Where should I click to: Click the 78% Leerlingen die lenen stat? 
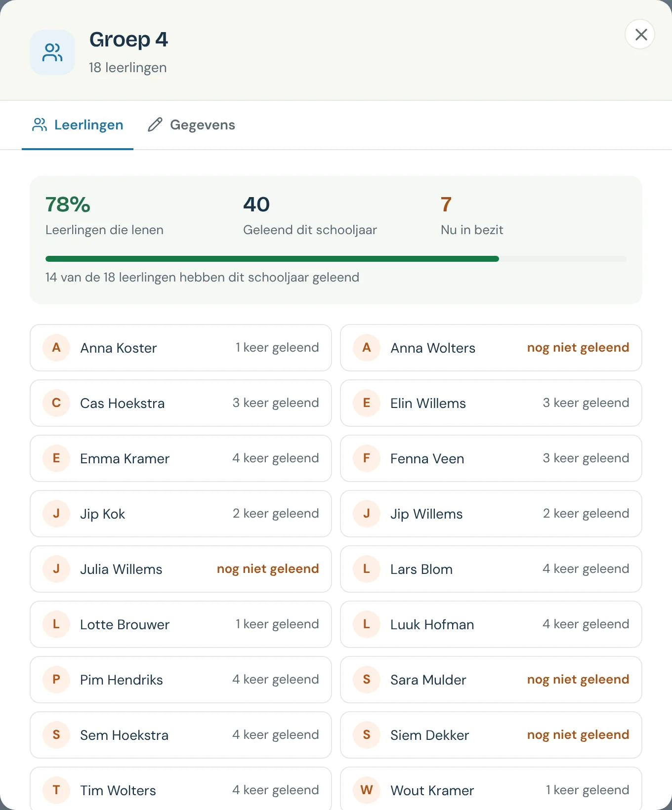(104, 216)
